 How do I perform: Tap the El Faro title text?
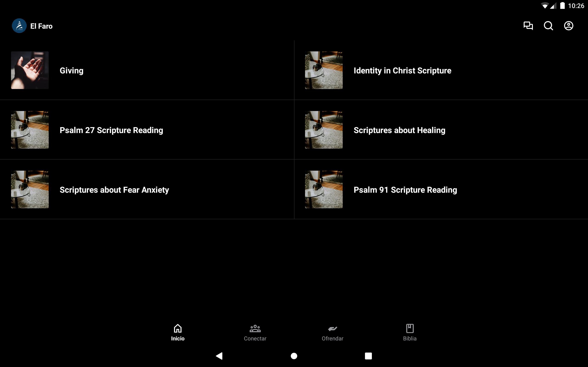coord(41,26)
